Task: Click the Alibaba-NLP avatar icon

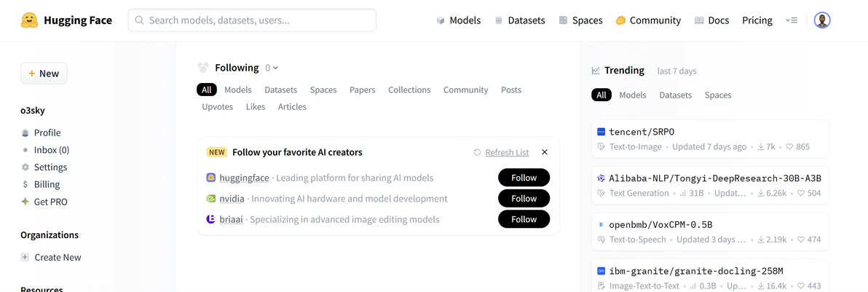Action: [x=601, y=178]
